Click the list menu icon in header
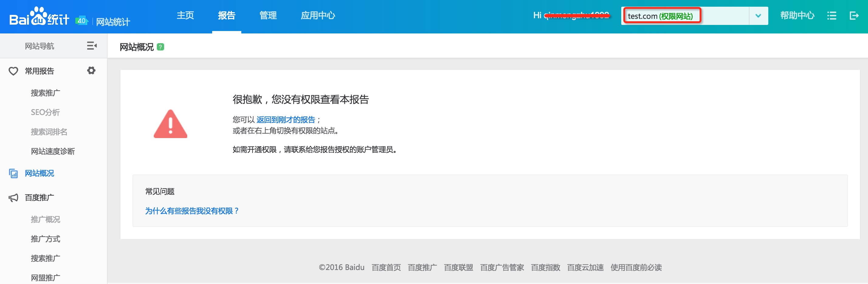This screenshot has height=284, width=868. click(831, 16)
